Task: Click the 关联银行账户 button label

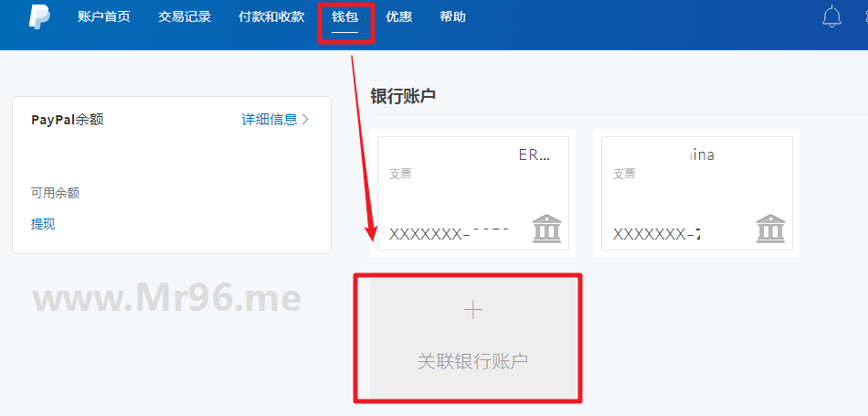Action: click(472, 361)
